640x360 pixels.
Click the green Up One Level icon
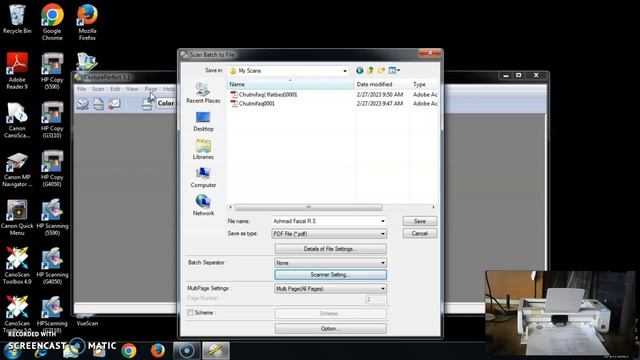[370, 71]
